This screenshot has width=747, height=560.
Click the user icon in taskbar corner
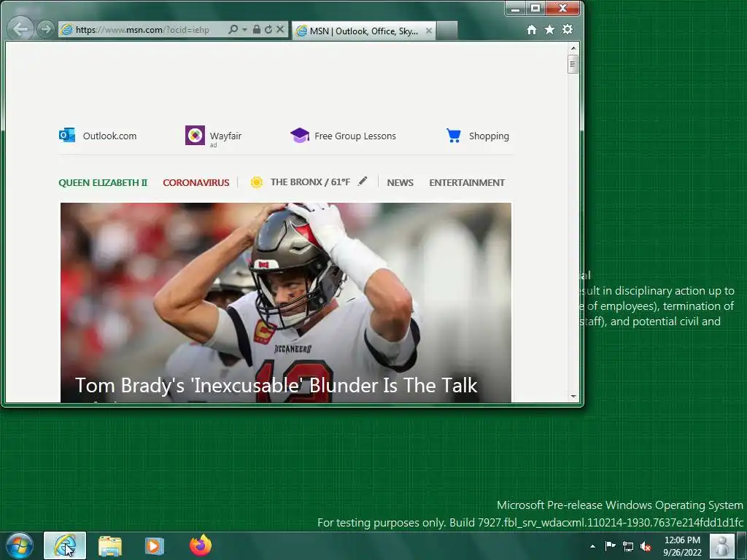pos(722,545)
